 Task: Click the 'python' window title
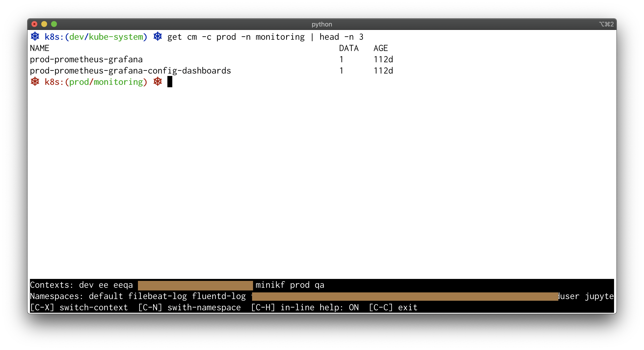point(322,24)
